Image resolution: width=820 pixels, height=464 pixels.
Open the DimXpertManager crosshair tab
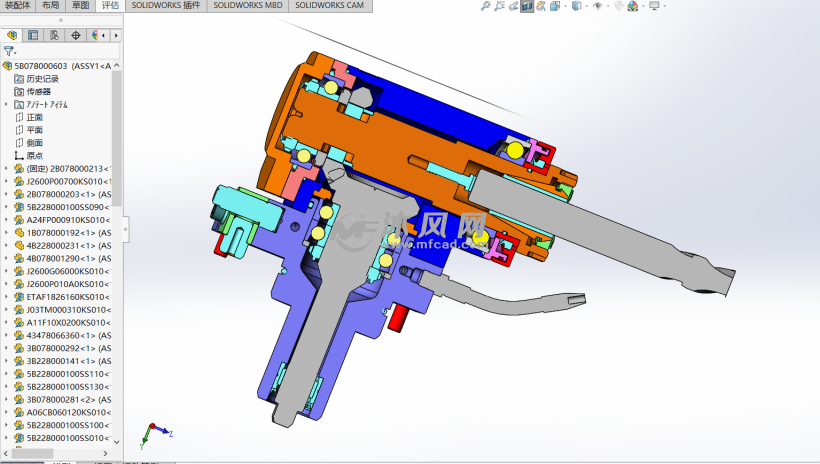75,35
